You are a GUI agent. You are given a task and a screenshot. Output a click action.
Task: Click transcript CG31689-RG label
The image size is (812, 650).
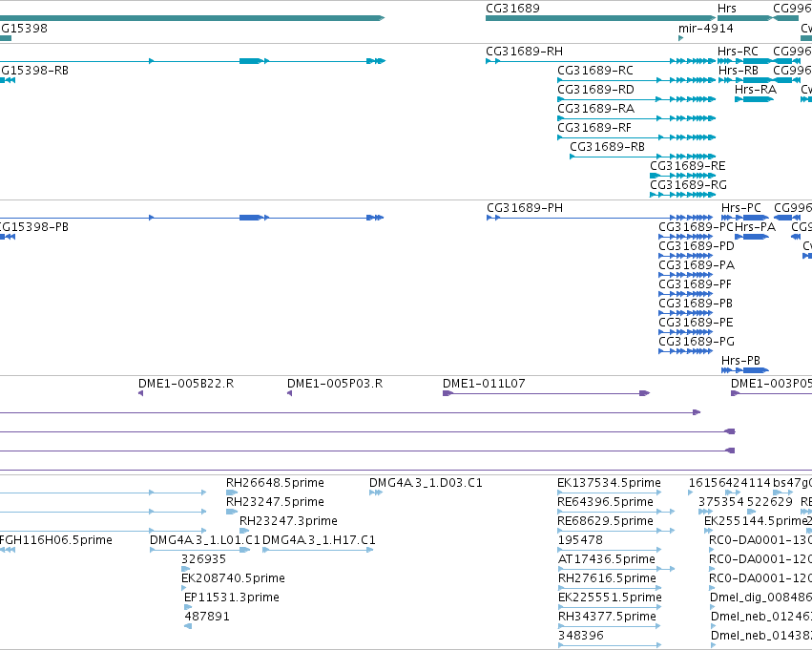click(688, 185)
